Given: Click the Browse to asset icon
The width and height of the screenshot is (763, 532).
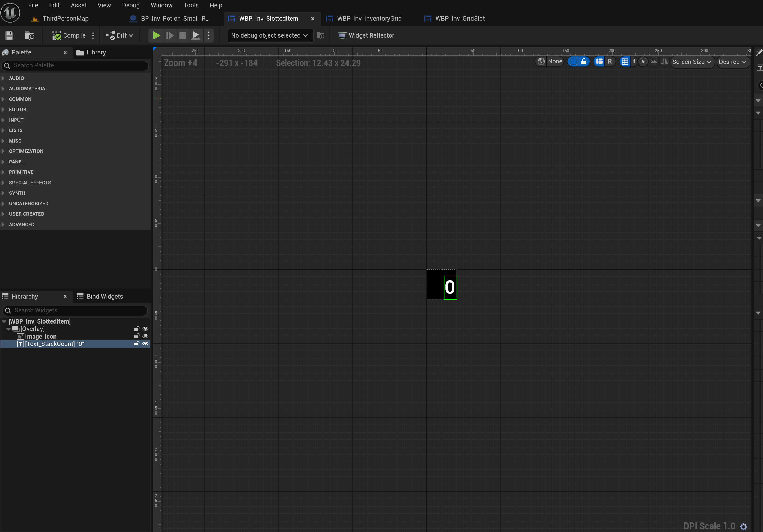Looking at the screenshot, I should (30, 35).
